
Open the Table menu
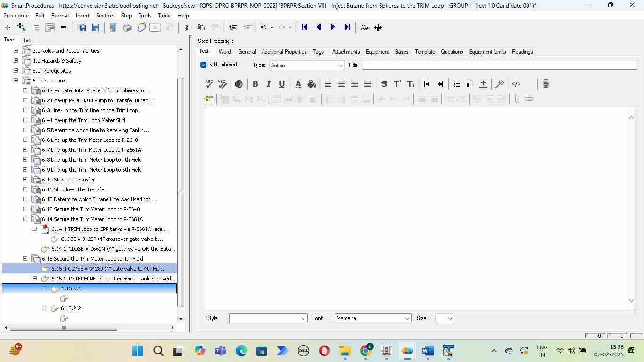pyautogui.click(x=164, y=16)
